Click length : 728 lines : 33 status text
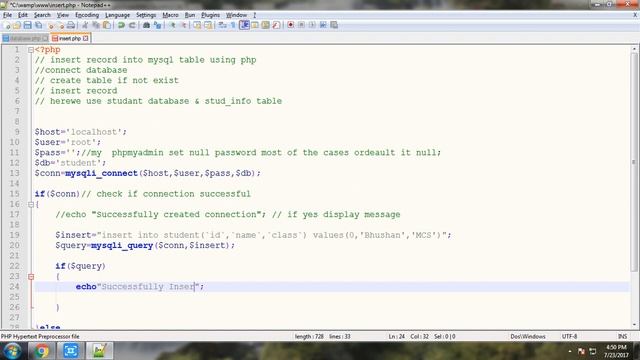The width and height of the screenshot is (640, 360). click(322, 336)
